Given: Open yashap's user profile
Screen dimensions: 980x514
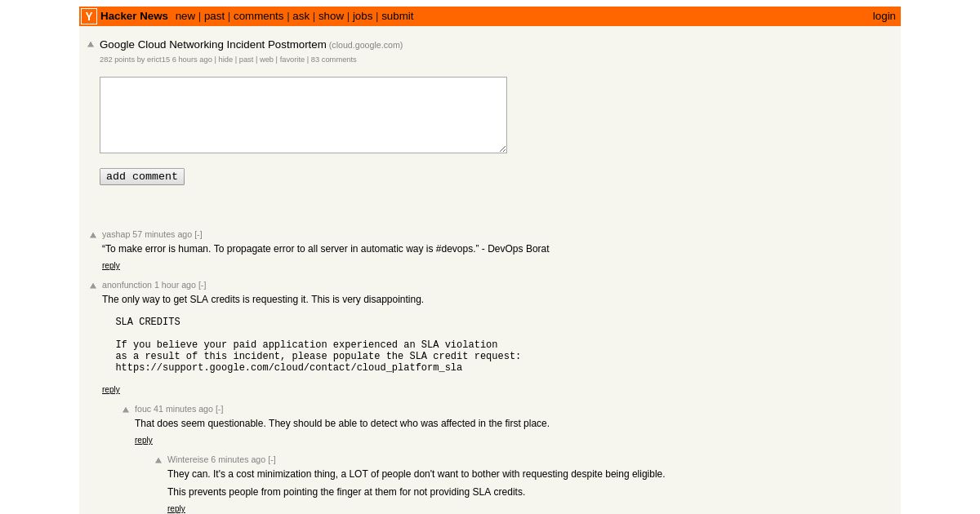Looking at the screenshot, I should tap(116, 235).
